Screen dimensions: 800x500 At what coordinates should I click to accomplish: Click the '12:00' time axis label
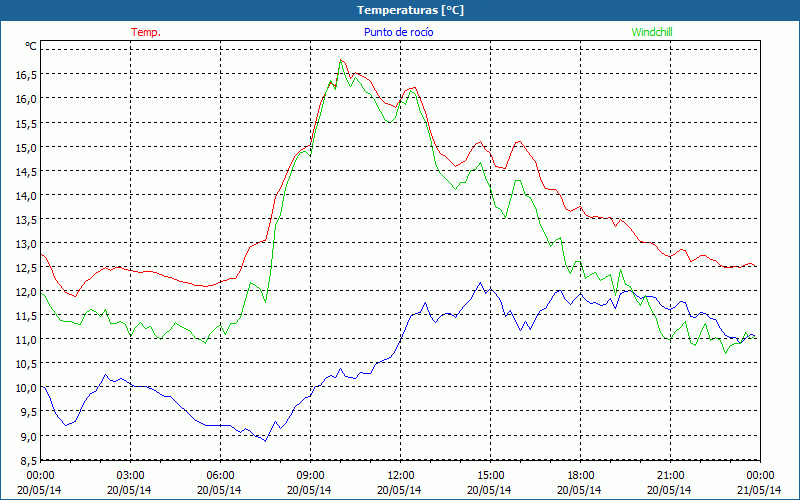(x=401, y=475)
